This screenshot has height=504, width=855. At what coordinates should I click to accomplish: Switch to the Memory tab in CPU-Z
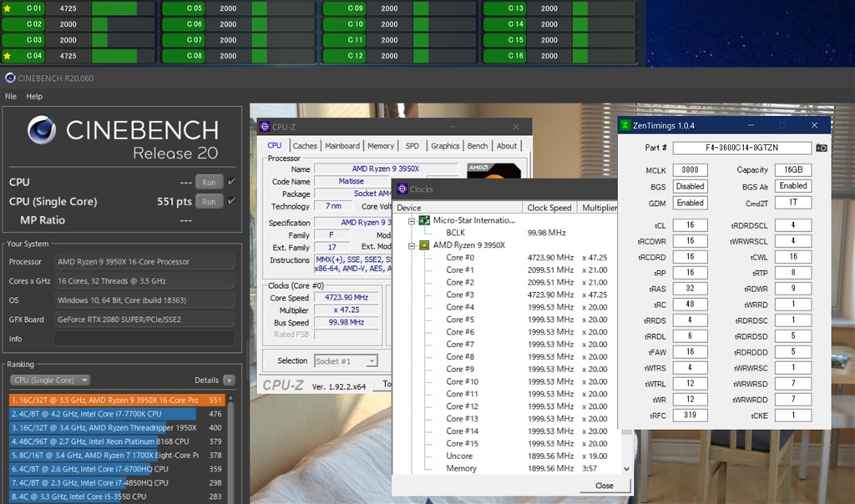[x=381, y=145]
